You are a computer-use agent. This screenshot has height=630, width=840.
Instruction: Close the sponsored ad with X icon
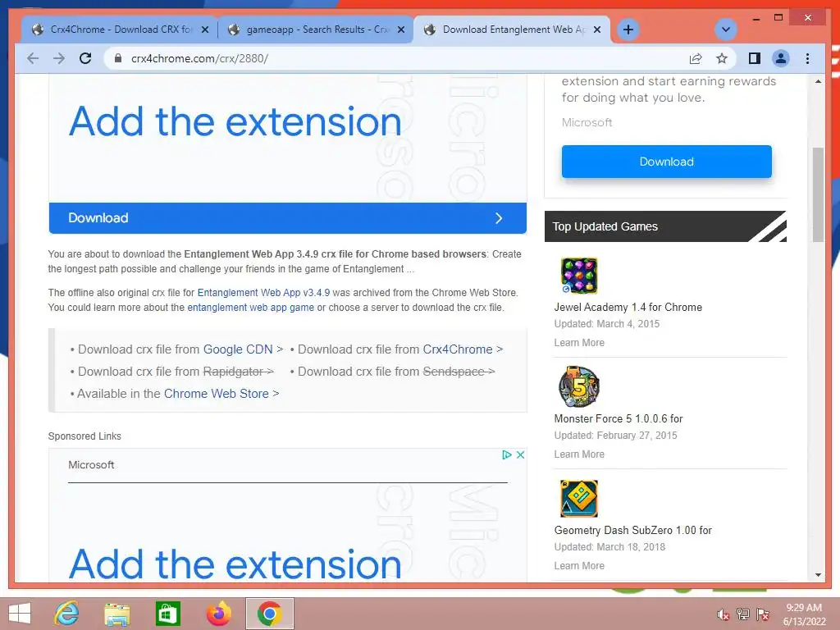point(520,454)
